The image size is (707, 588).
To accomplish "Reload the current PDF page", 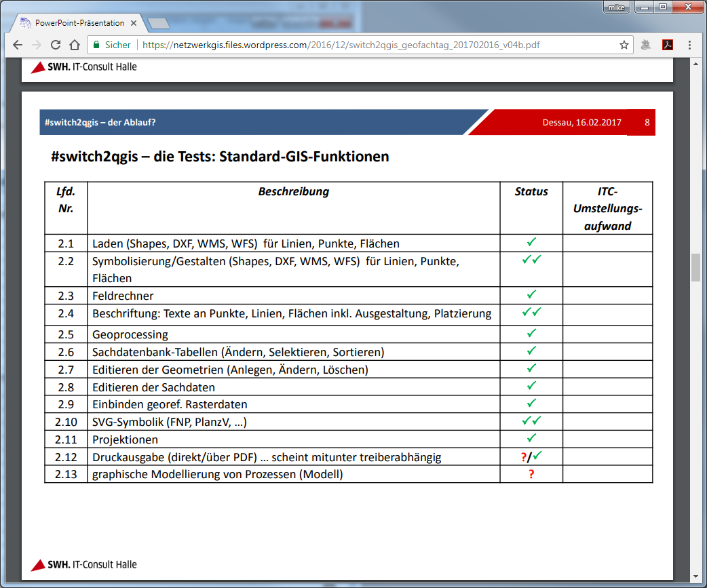I will click(56, 45).
